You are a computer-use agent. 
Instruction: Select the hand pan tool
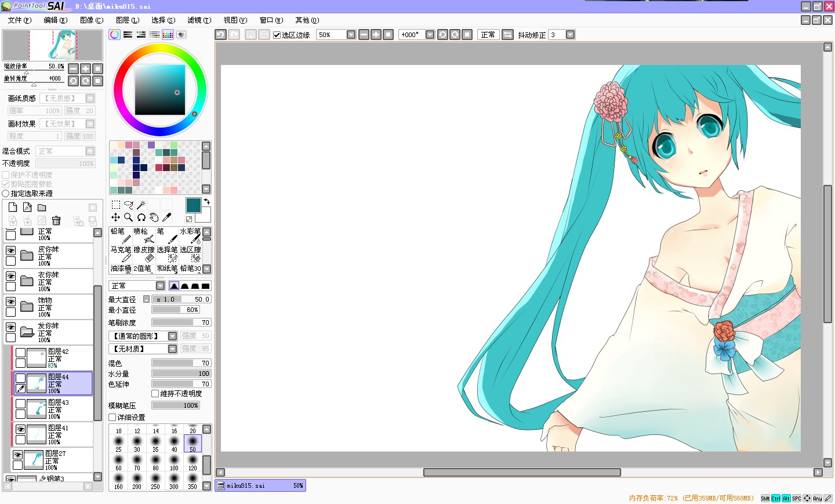point(154,217)
